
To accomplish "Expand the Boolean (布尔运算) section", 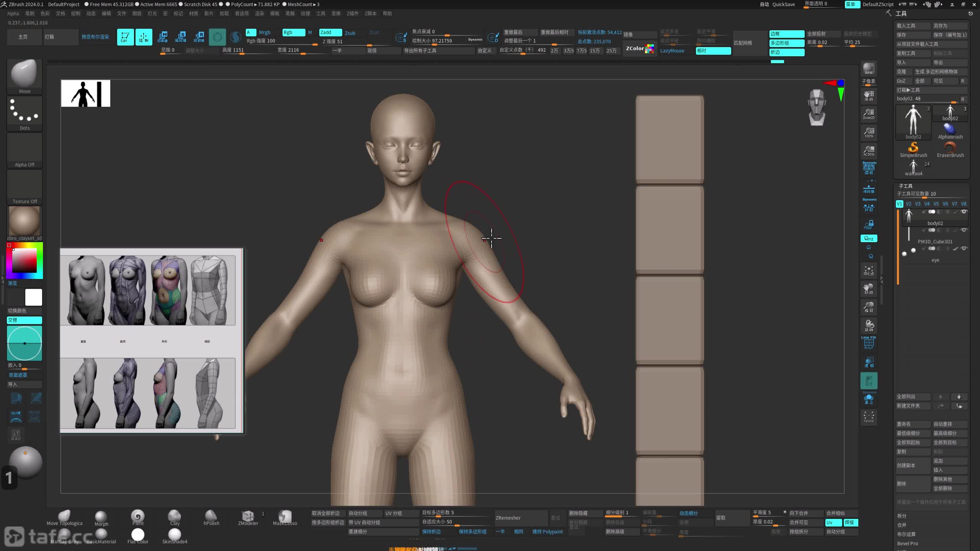I will coord(906,534).
